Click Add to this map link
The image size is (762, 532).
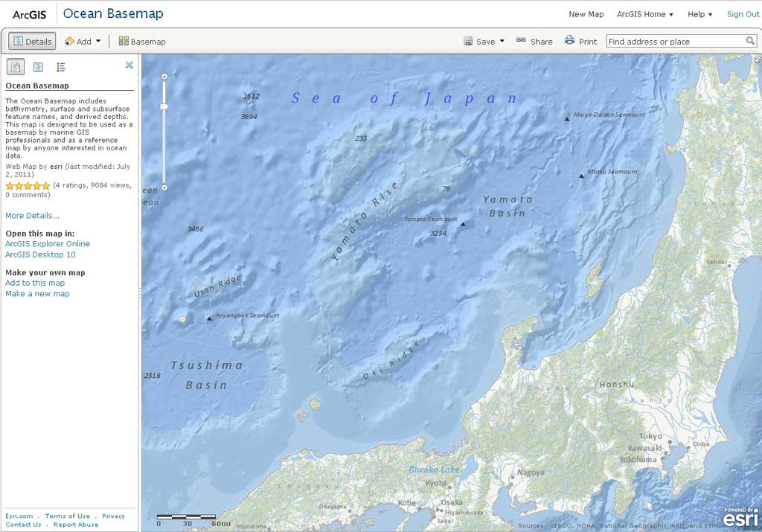pos(35,283)
